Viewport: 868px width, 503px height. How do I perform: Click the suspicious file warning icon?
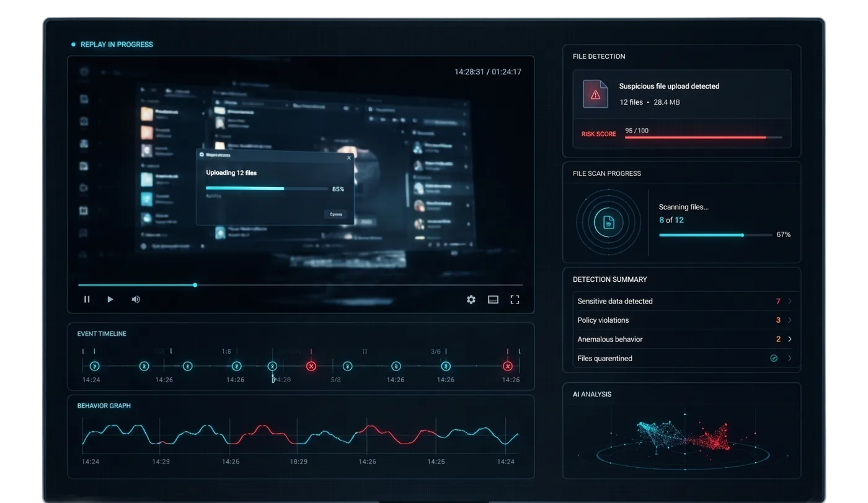pyautogui.click(x=595, y=94)
